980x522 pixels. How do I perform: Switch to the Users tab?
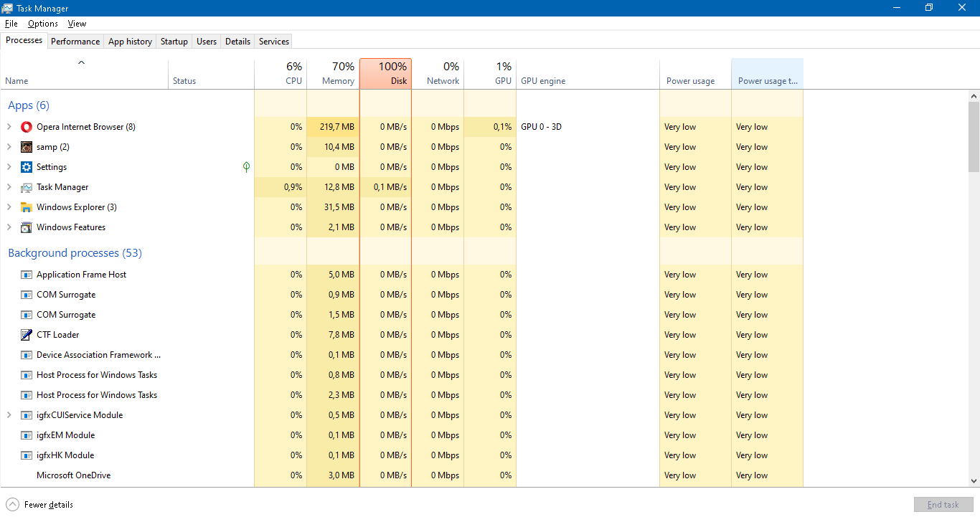pyautogui.click(x=207, y=42)
